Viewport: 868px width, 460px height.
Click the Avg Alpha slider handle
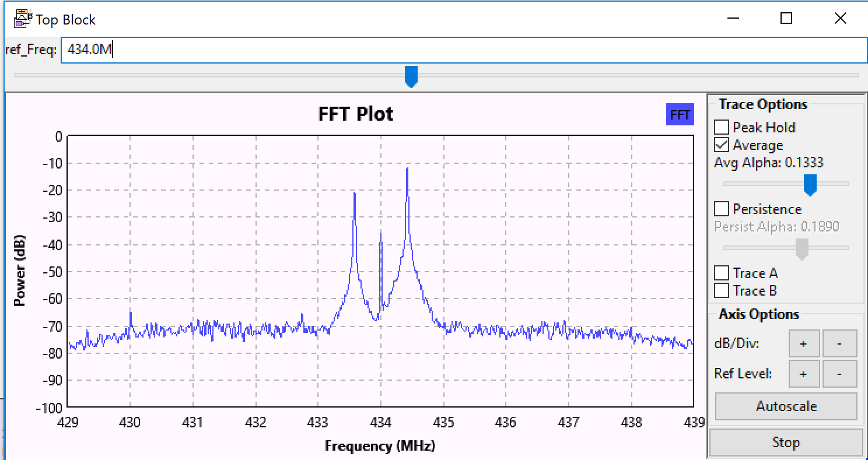coord(810,185)
